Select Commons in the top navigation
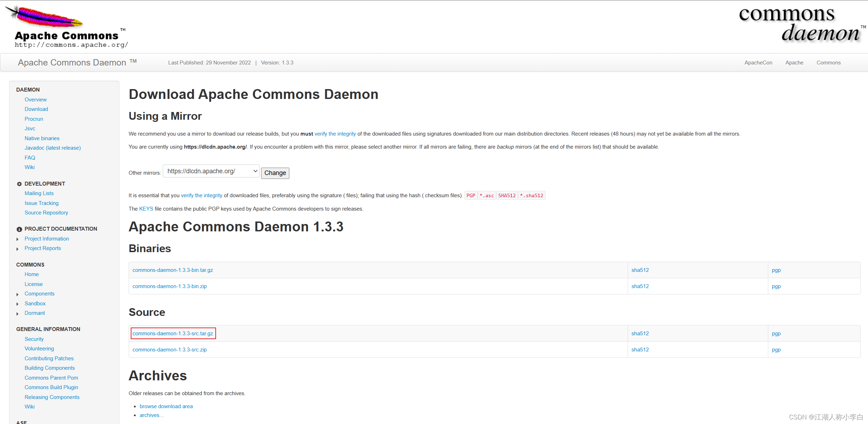This screenshot has width=868, height=424. click(829, 63)
